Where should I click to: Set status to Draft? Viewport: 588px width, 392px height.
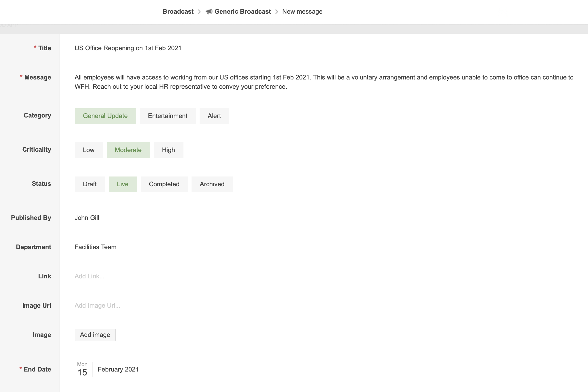(x=90, y=184)
